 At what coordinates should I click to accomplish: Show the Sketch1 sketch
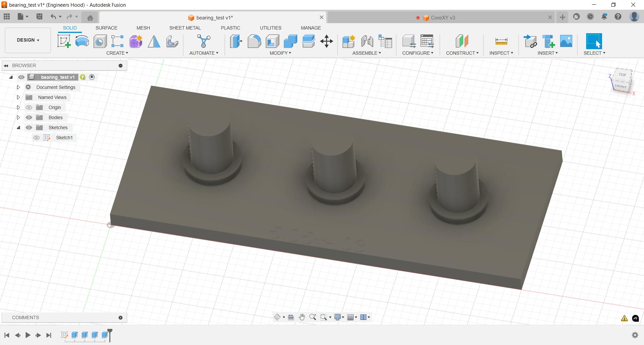pos(37,138)
